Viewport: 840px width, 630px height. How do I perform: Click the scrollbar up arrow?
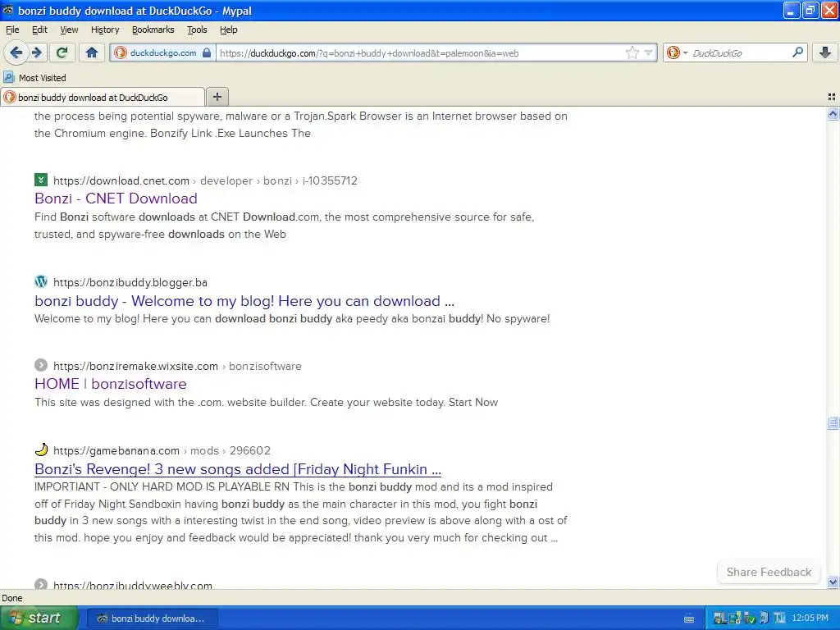pyautogui.click(x=833, y=113)
